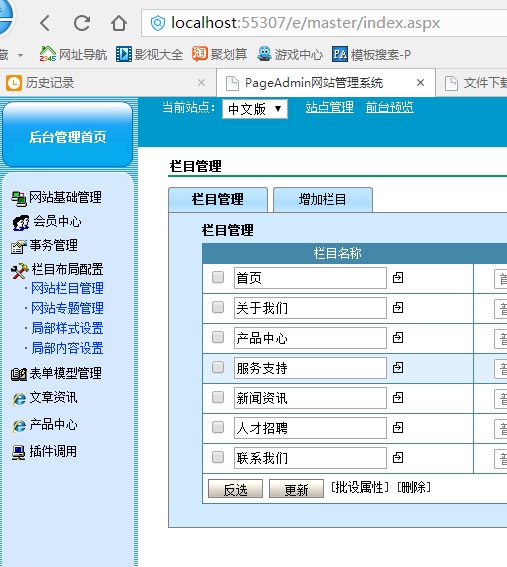507x567 pixels.
Task: Click the 首页 name input field
Action: pos(310,278)
